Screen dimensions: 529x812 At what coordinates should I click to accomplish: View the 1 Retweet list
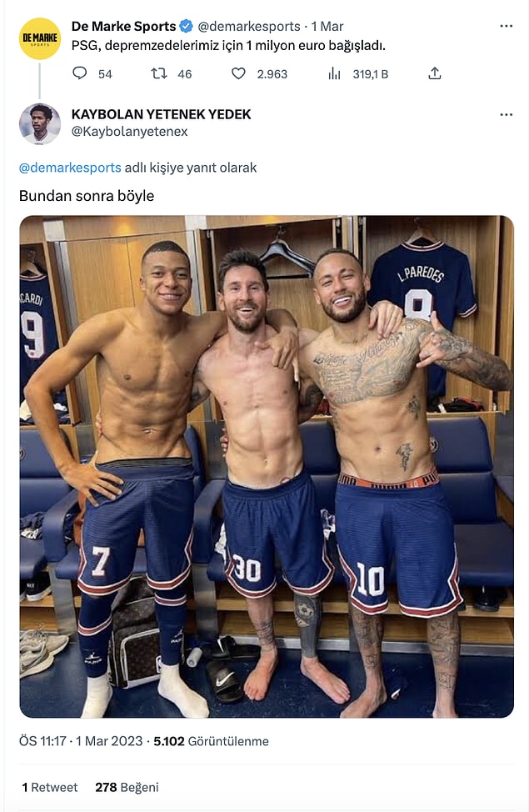coord(50,787)
